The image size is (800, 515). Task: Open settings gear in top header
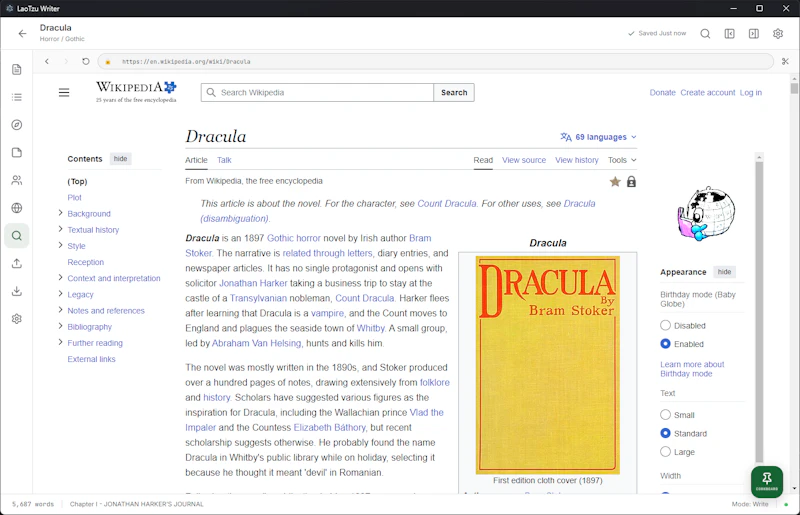[x=778, y=34]
